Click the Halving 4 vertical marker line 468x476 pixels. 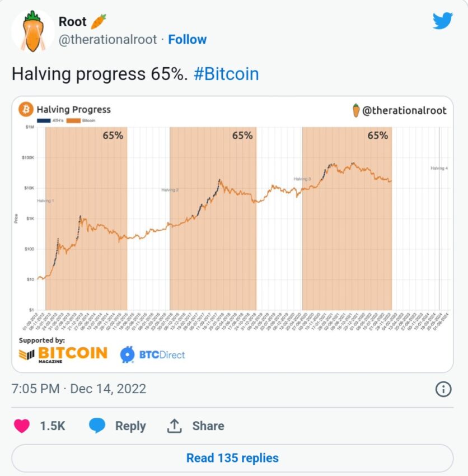(439, 218)
